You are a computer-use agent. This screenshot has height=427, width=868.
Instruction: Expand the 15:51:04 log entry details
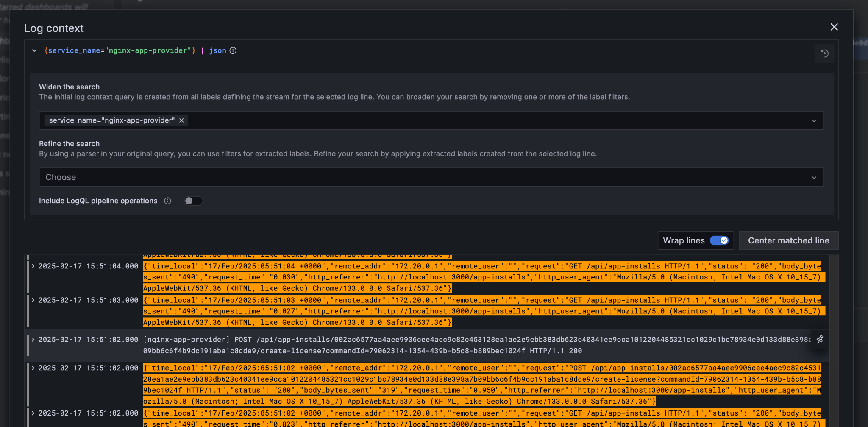pyautogui.click(x=33, y=266)
